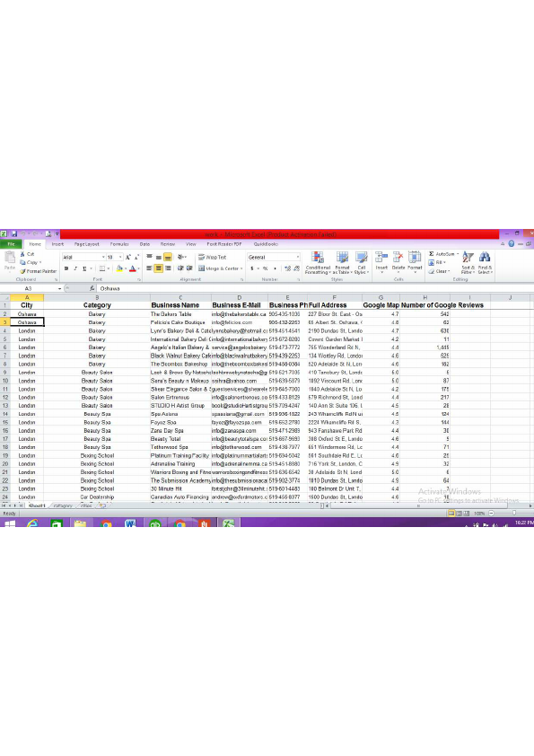
Task: Click the Windows Start button
Action: (10, 523)
